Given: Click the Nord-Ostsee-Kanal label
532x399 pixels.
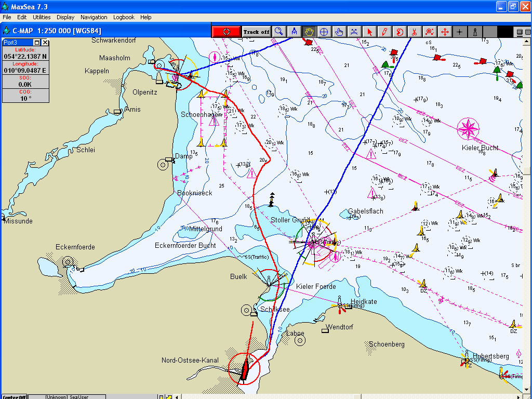Looking at the screenshot, I should coord(190,361).
